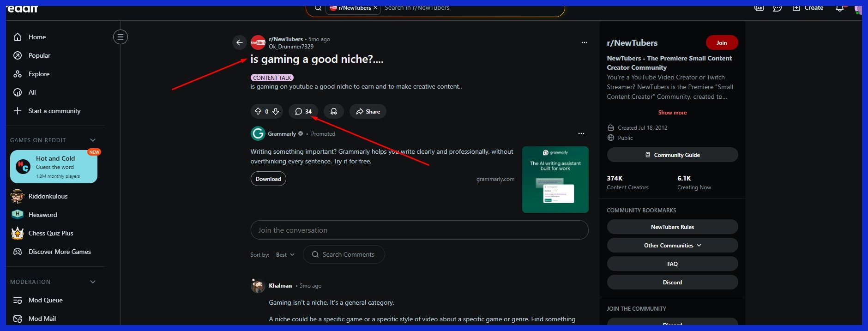Open the post's three-dot options menu
Viewport: 868px width, 331px height.
[x=584, y=42]
